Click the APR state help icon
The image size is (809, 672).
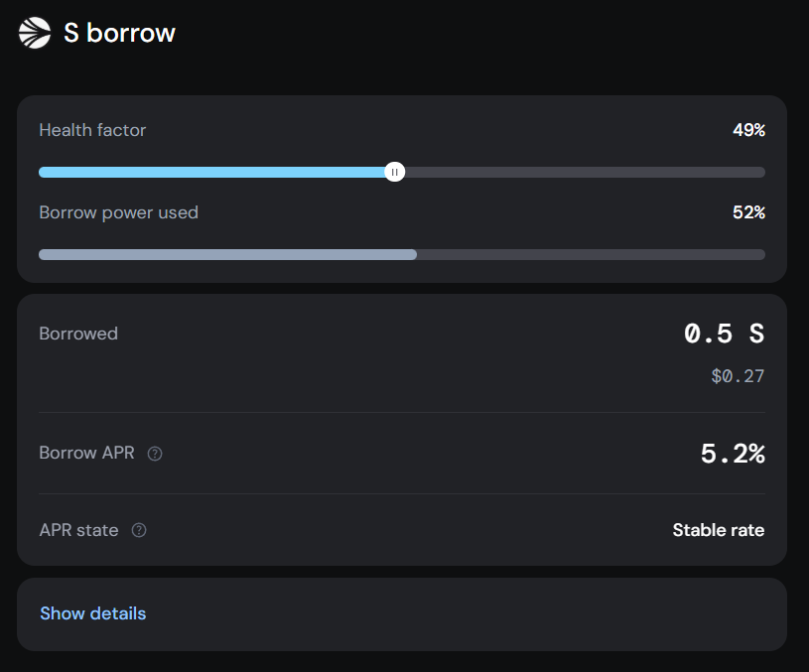[x=139, y=530]
